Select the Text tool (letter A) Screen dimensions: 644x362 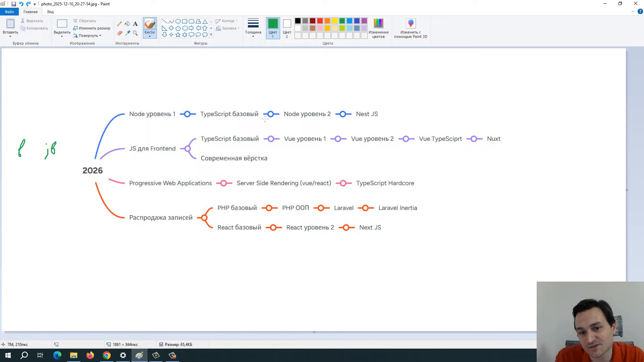click(135, 24)
